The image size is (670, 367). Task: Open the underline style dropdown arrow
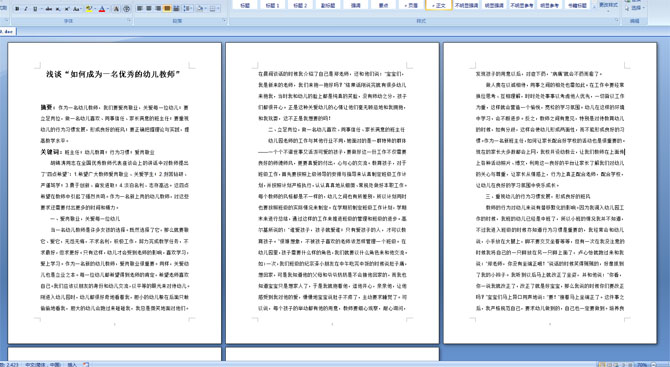(x=41, y=9)
